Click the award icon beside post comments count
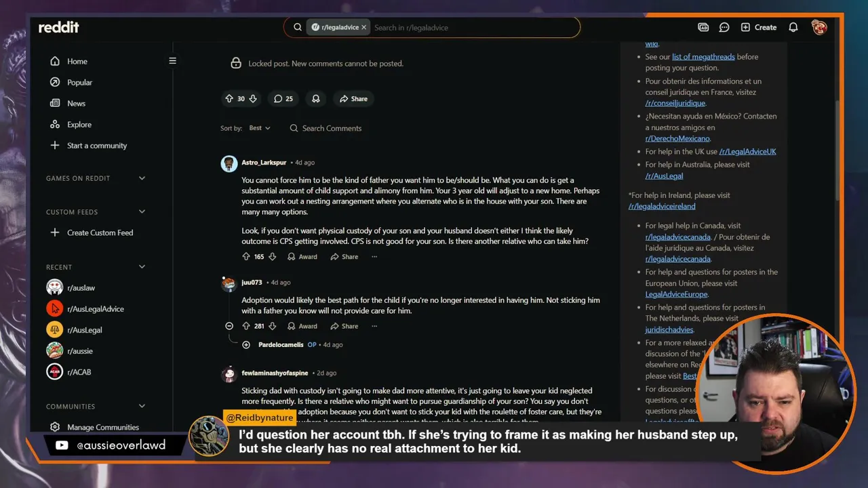The width and height of the screenshot is (868, 488). point(316,99)
